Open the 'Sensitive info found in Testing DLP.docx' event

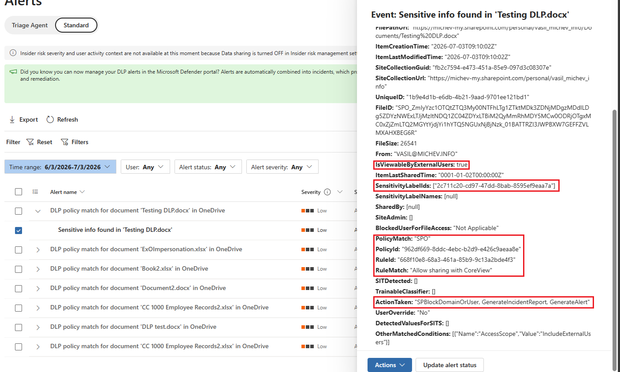[x=115, y=230]
